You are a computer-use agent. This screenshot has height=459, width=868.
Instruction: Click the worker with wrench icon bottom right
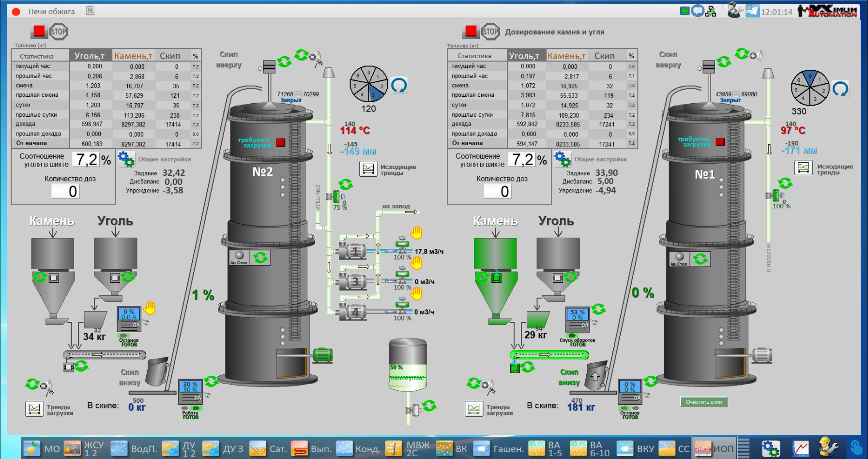828,448
